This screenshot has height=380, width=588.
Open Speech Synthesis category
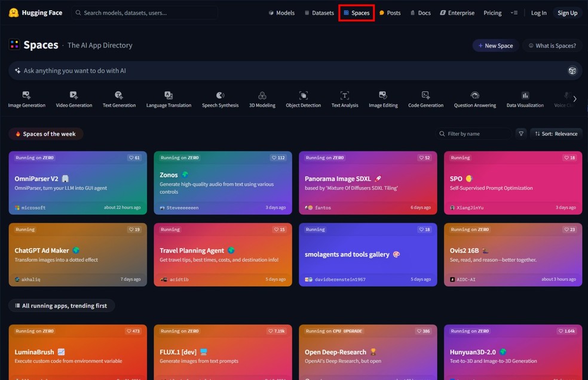click(x=220, y=99)
